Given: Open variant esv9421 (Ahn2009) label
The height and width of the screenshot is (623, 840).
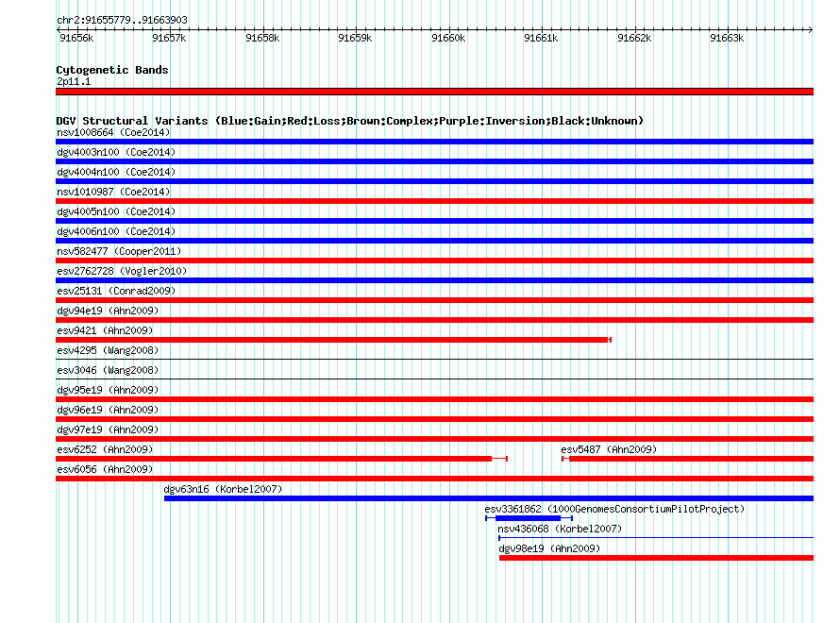Looking at the screenshot, I should (x=105, y=330).
